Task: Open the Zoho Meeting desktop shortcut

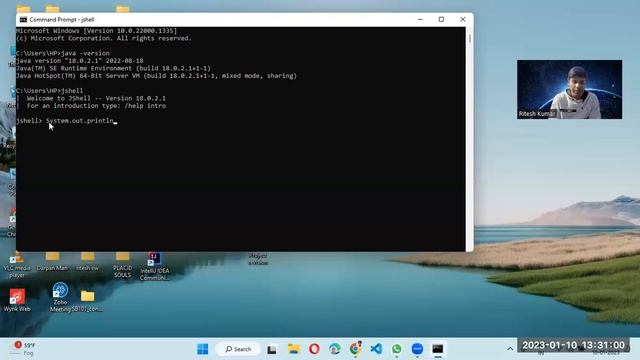Action: tap(60, 297)
